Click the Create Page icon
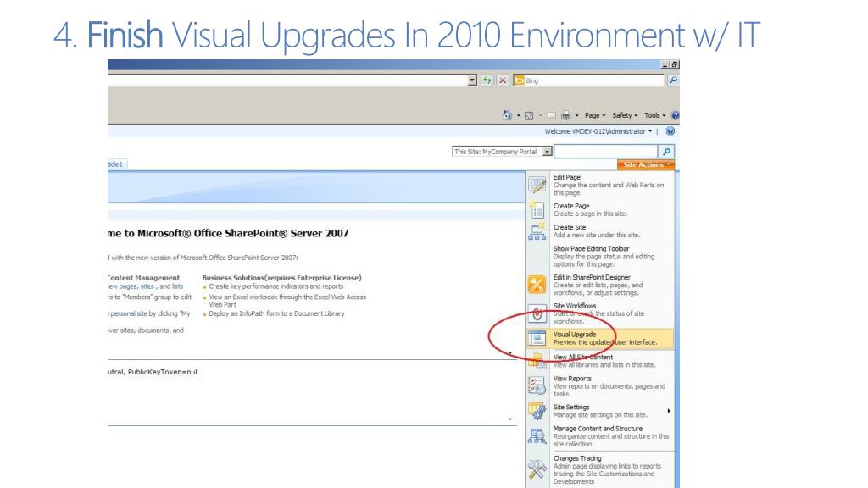 pyautogui.click(x=537, y=209)
